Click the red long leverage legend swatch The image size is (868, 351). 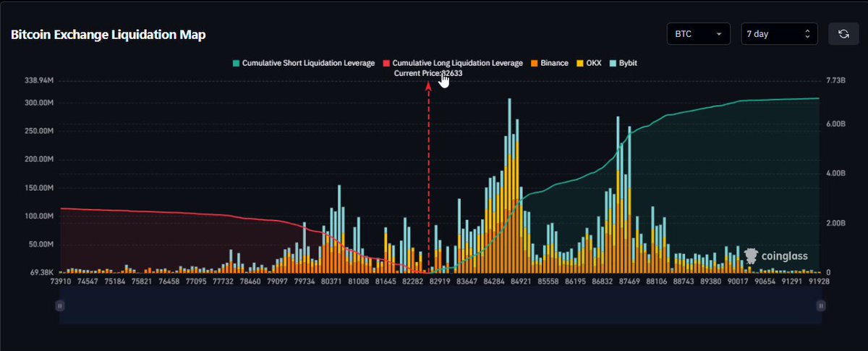click(386, 63)
